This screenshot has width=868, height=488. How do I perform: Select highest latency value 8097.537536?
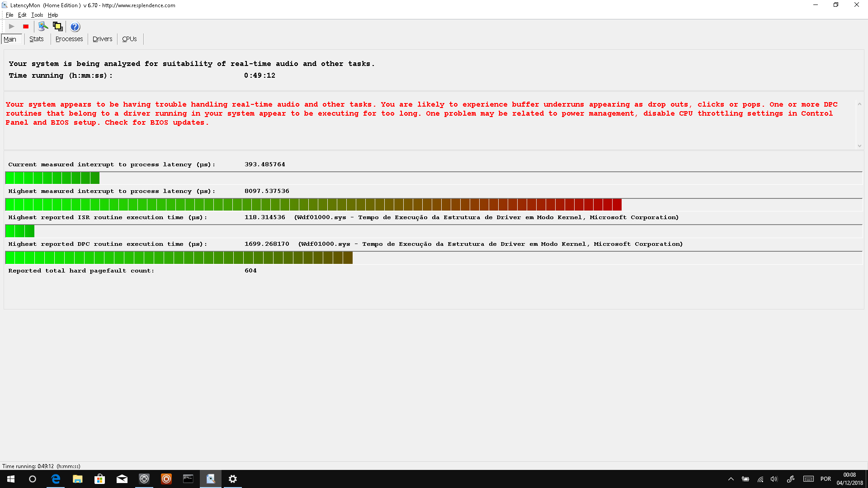coord(267,191)
